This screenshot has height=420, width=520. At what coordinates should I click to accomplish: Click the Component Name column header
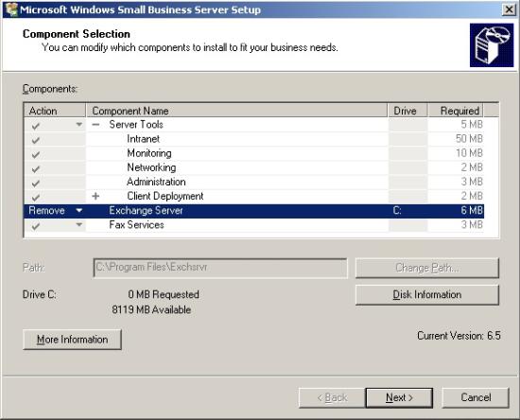pyautogui.click(x=236, y=111)
